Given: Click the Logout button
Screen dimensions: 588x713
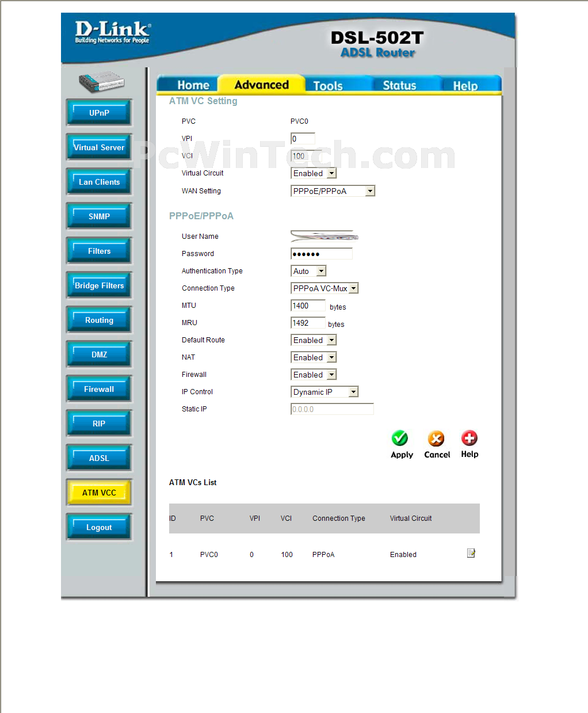Looking at the screenshot, I should 99,527.
